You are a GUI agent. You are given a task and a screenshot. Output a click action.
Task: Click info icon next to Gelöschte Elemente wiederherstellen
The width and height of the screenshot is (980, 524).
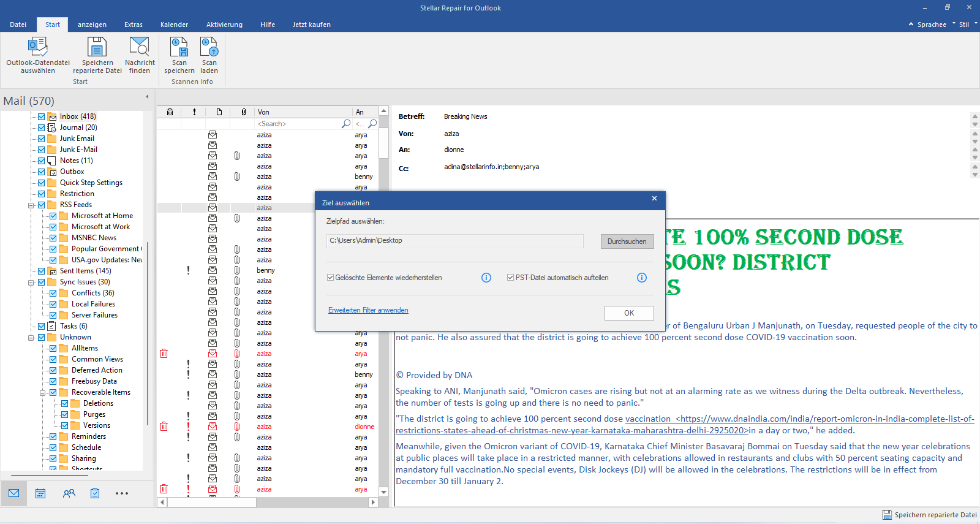tap(486, 278)
